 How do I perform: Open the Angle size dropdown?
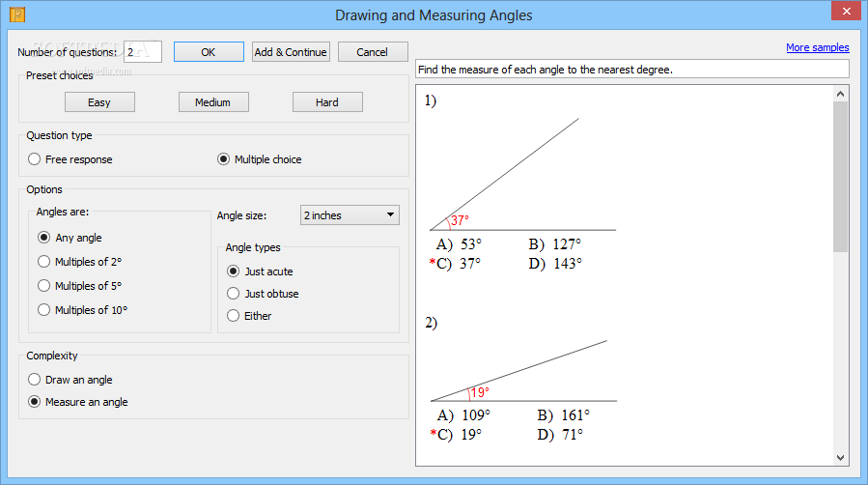(x=350, y=215)
